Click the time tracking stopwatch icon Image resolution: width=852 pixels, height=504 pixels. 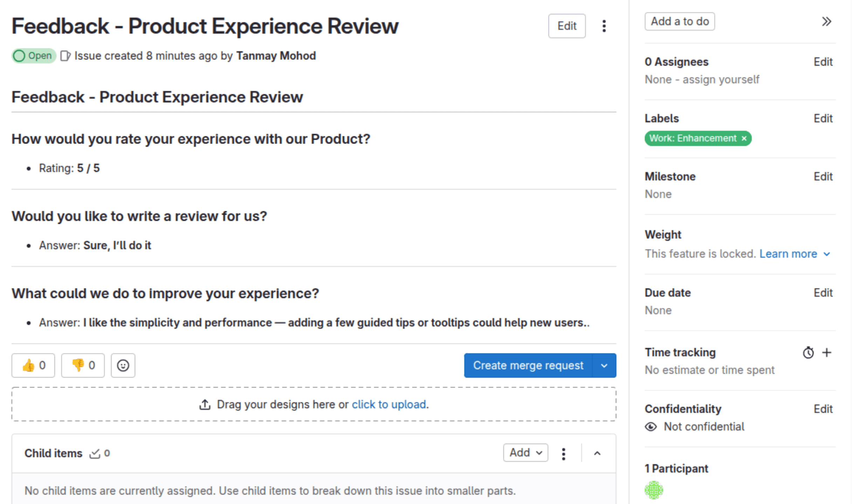pyautogui.click(x=808, y=352)
